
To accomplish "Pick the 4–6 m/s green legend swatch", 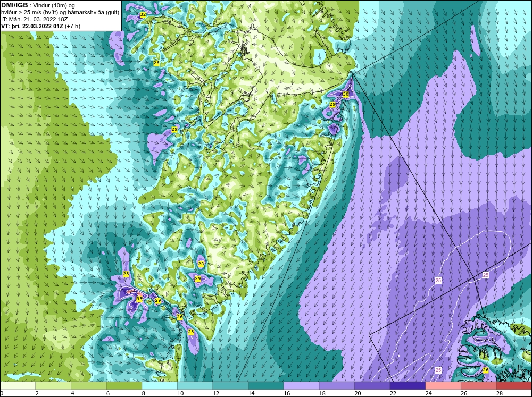I will [x=88, y=386].
